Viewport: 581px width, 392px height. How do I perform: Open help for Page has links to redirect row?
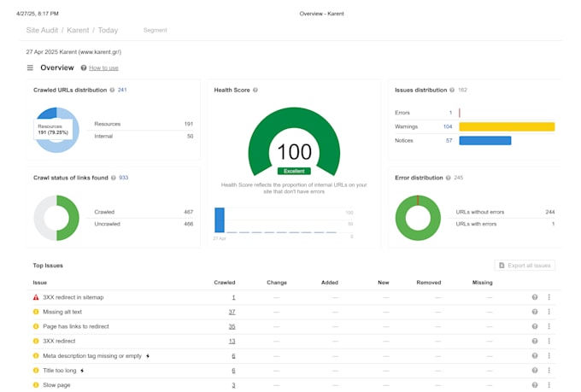[x=535, y=326]
